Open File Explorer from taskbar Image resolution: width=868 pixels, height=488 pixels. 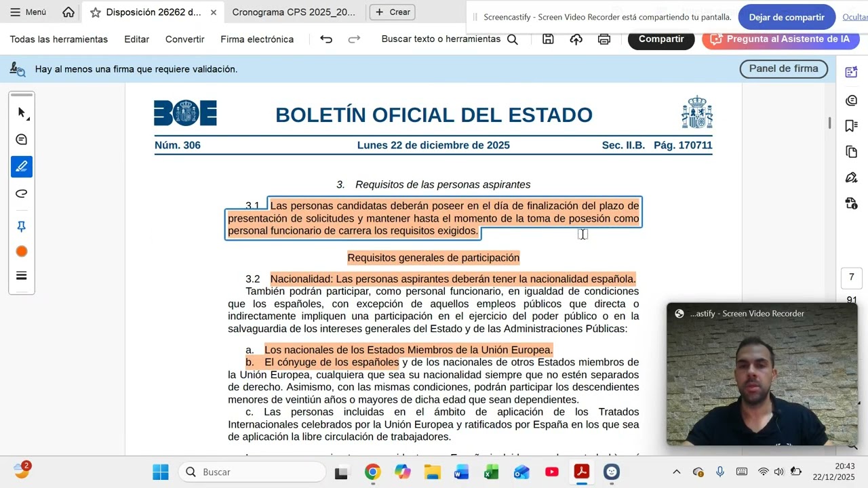pyautogui.click(x=433, y=472)
